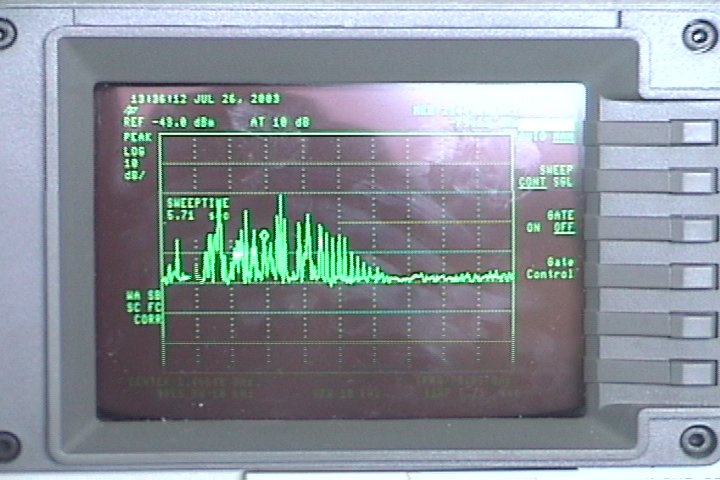Click the diamond marker on the trace
The image size is (720, 480).
(x=263, y=234)
